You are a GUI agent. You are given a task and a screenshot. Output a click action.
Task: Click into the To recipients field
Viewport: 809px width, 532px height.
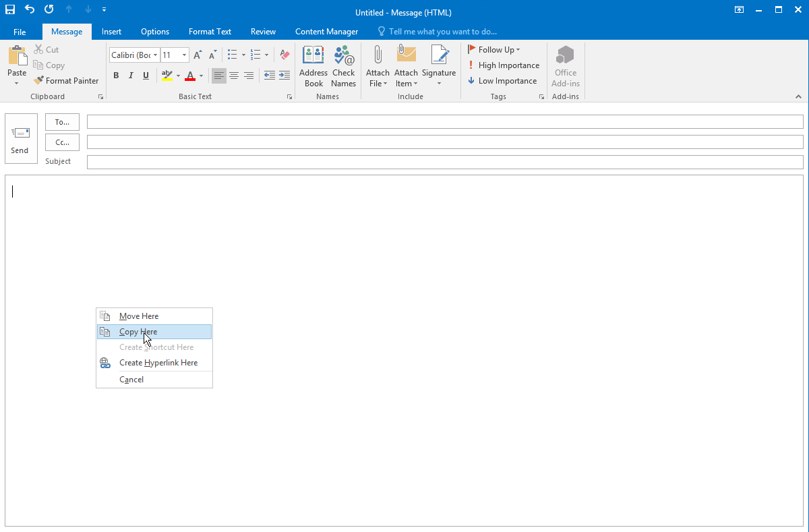point(445,122)
